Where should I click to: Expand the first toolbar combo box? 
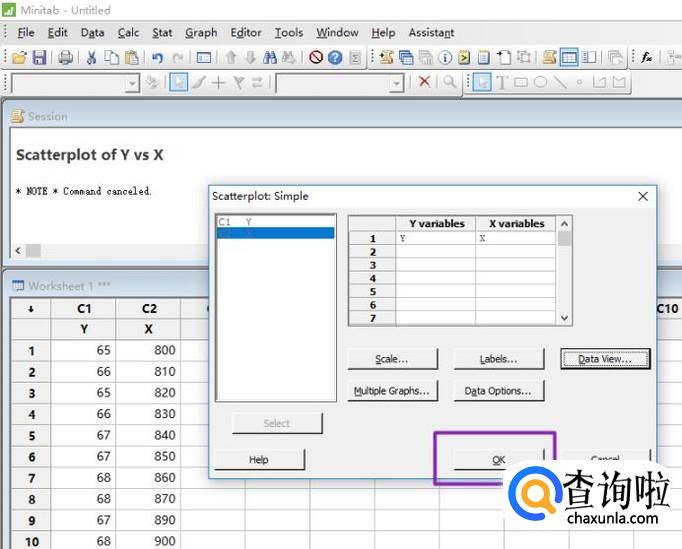tap(132, 83)
